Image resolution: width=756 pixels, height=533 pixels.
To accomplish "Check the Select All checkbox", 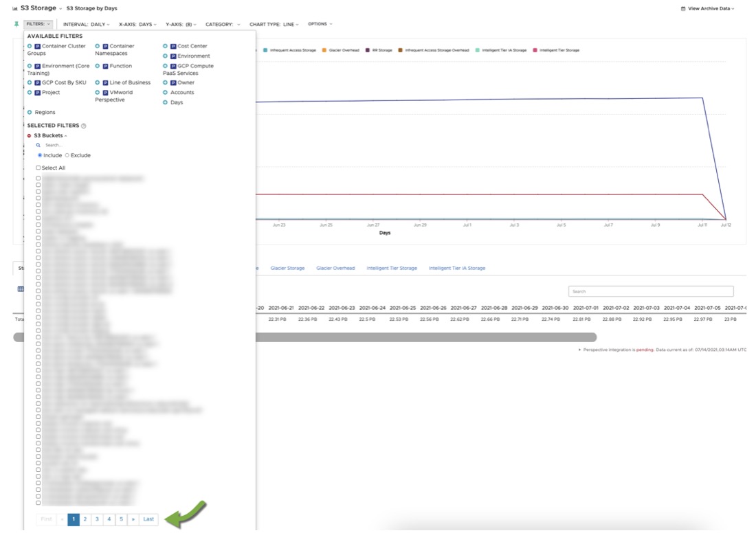I will click(x=38, y=168).
